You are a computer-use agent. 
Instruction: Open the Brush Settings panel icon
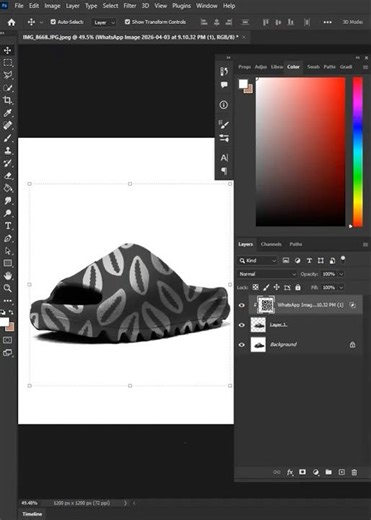coord(224,138)
